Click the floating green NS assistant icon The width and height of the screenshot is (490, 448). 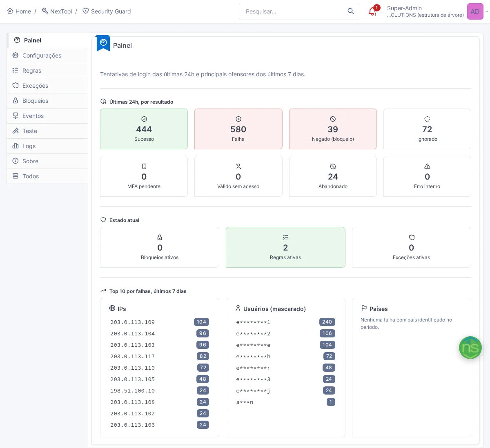(470, 348)
